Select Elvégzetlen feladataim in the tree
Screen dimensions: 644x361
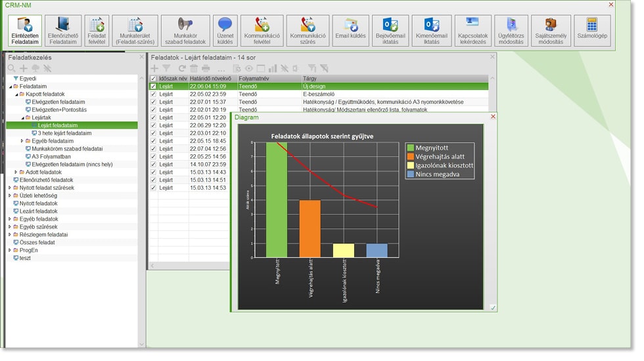(x=58, y=102)
